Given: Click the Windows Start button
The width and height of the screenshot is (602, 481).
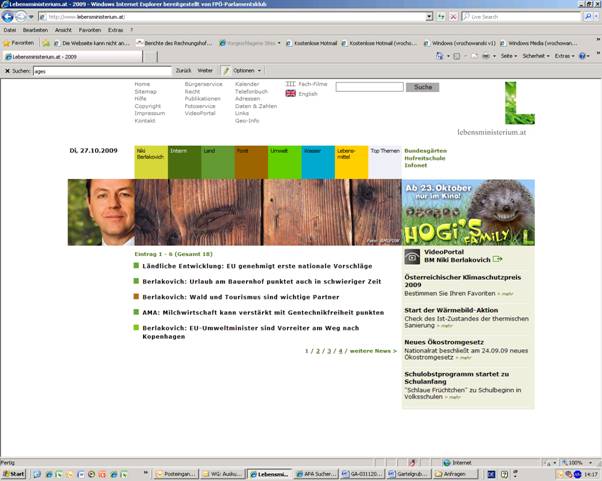Looking at the screenshot, I should click(13, 473).
